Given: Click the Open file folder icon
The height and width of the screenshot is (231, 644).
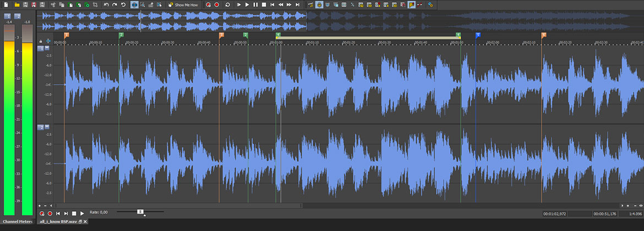Looking at the screenshot, I should click(18, 4).
